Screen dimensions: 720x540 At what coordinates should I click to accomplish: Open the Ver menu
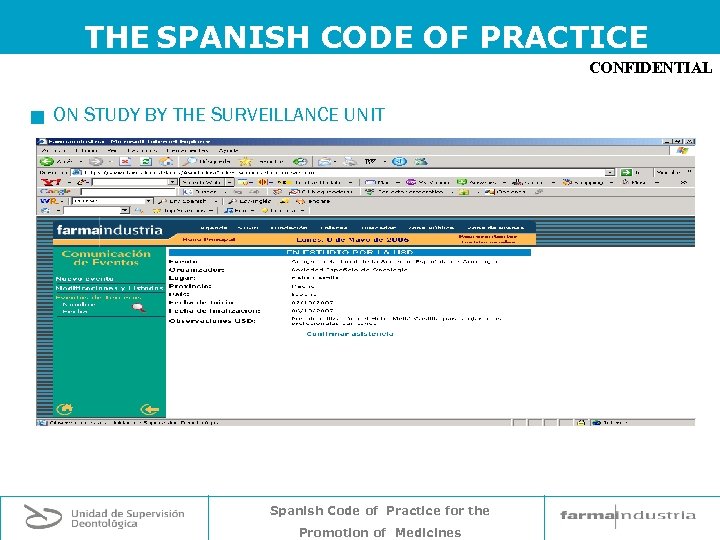tap(112, 151)
